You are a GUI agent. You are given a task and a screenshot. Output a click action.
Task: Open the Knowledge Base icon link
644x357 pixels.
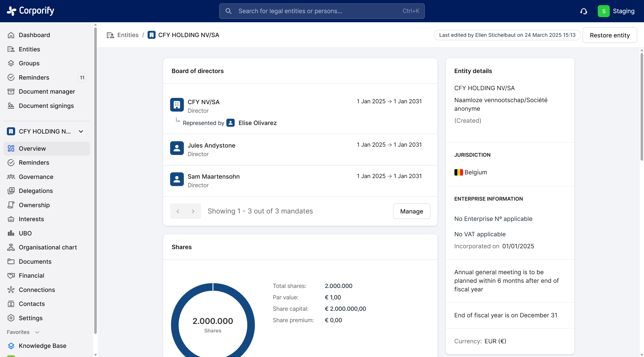click(x=11, y=346)
